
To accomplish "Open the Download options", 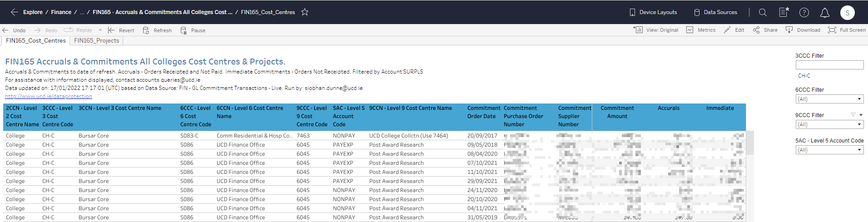I will point(803,30).
